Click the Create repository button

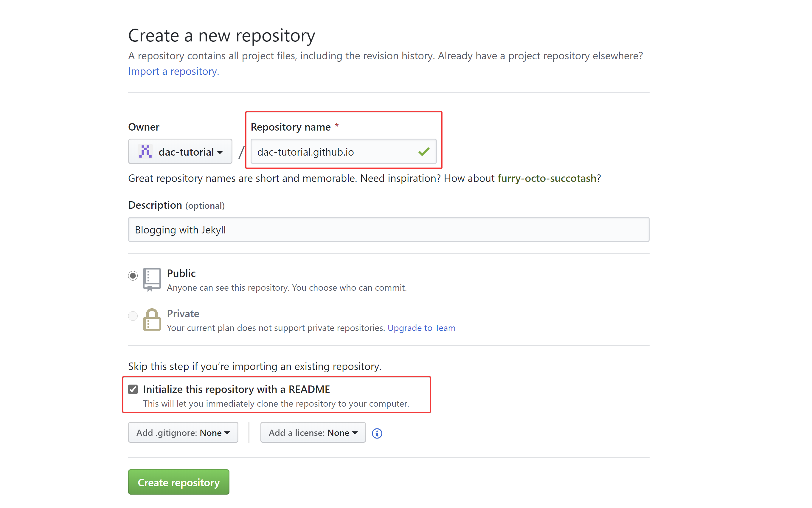[x=179, y=482]
